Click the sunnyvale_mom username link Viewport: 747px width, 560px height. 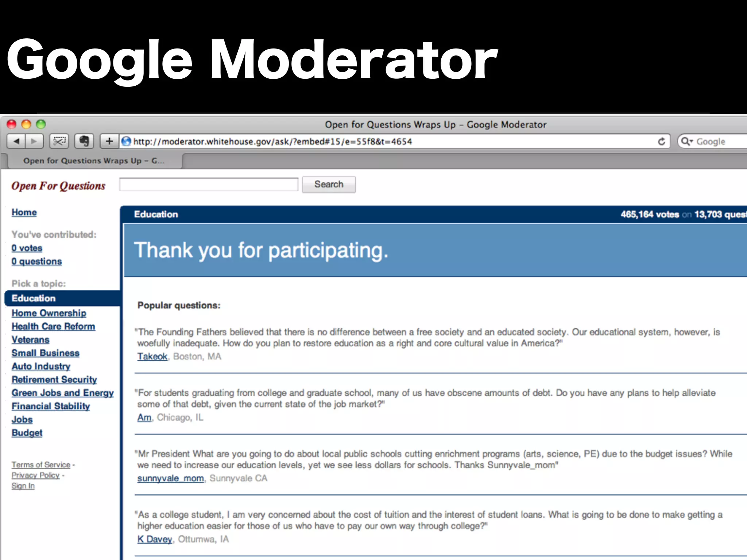[170, 478]
